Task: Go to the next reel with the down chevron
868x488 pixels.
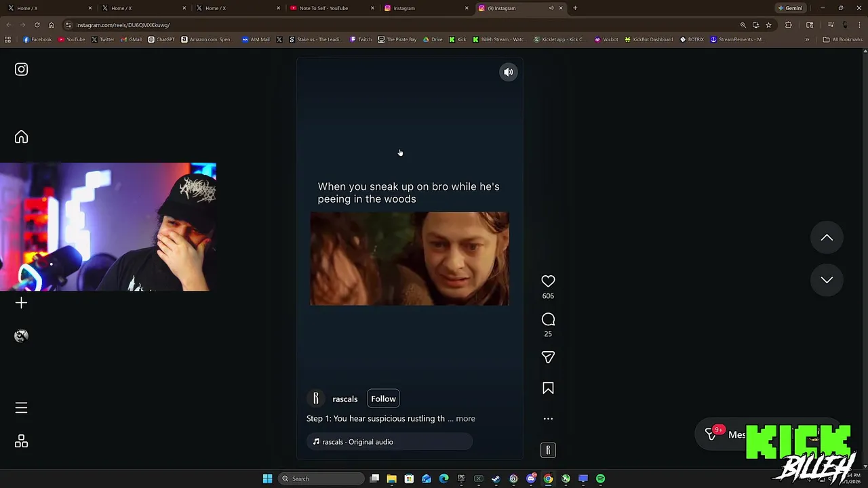Action: click(827, 280)
